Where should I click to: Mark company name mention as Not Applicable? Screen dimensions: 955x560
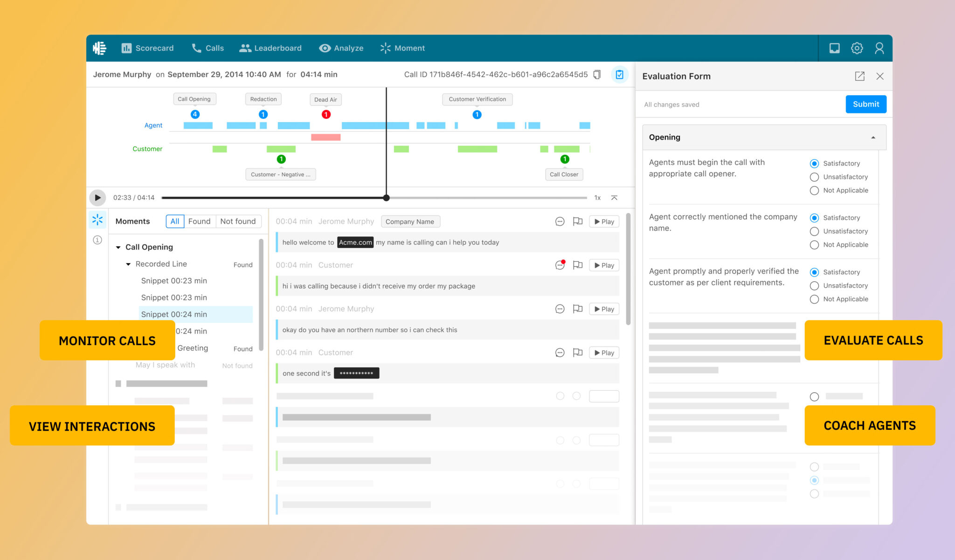pyautogui.click(x=814, y=245)
